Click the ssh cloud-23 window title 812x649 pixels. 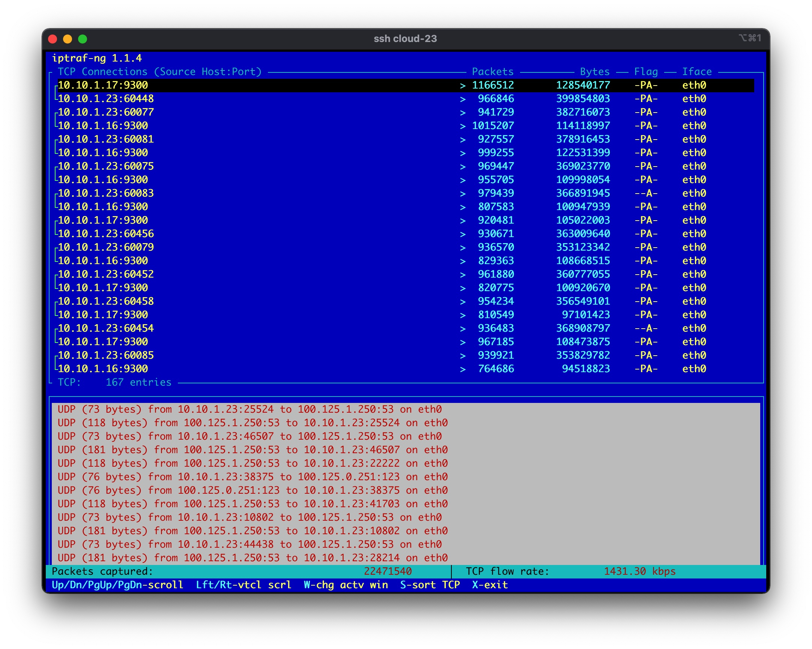tap(405, 39)
